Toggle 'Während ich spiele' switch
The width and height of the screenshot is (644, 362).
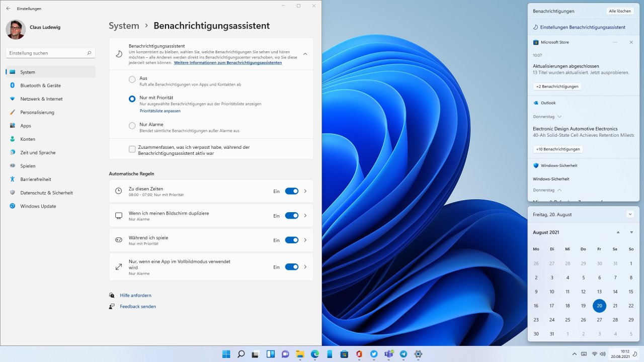(292, 240)
